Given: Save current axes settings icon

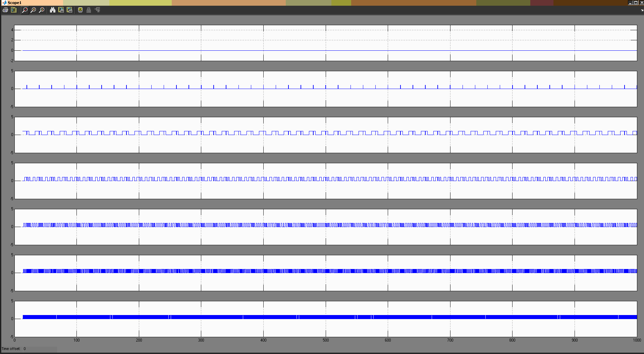Looking at the screenshot, I should click(x=61, y=10).
